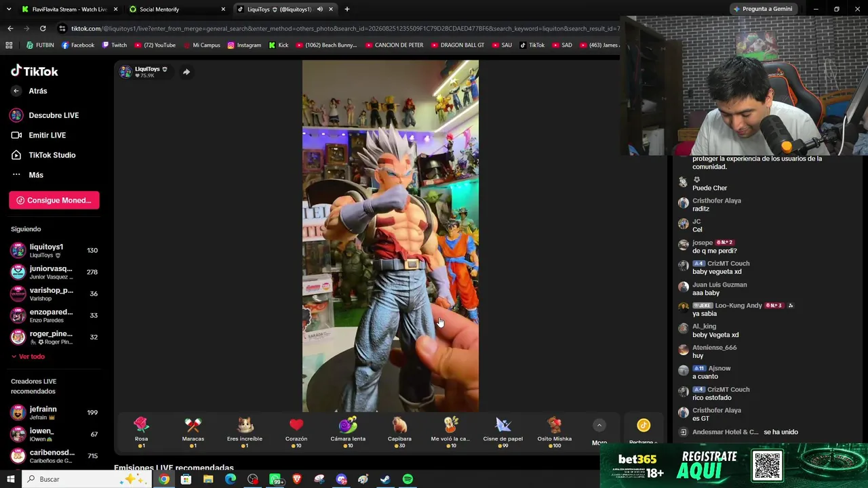Send the Me voló la ca... gift
Image resolution: width=868 pixels, height=488 pixels.
451,432
